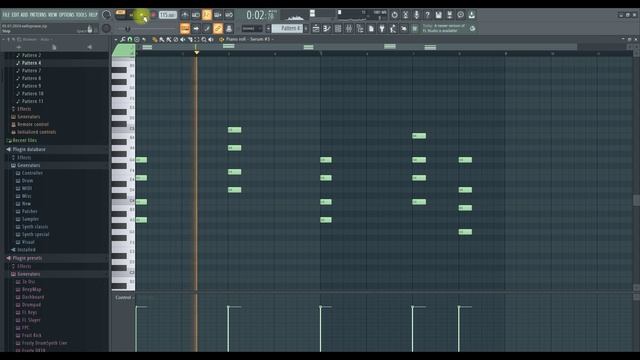Toggle wait for input before recording
This screenshot has width=640, height=360.
pos(196,15)
